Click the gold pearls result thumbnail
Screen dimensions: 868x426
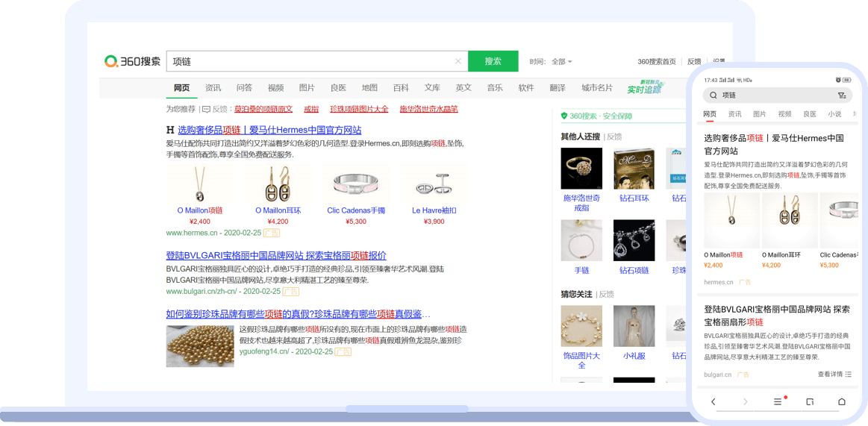tap(200, 346)
